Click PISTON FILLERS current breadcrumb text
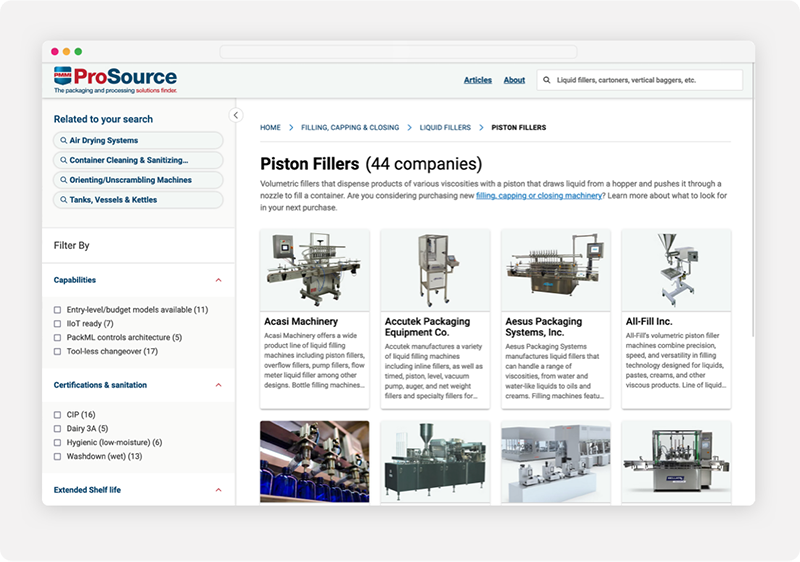Screen dimensions: 800x562 click(x=518, y=127)
